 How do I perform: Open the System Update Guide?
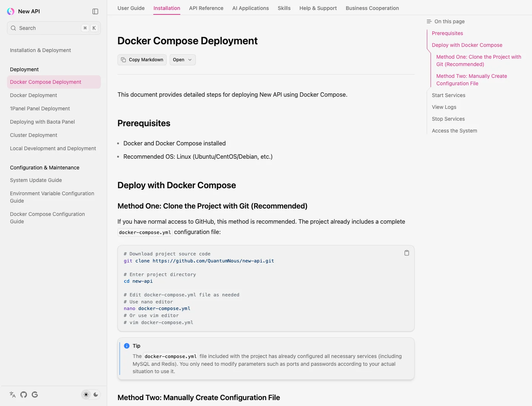click(x=54, y=180)
